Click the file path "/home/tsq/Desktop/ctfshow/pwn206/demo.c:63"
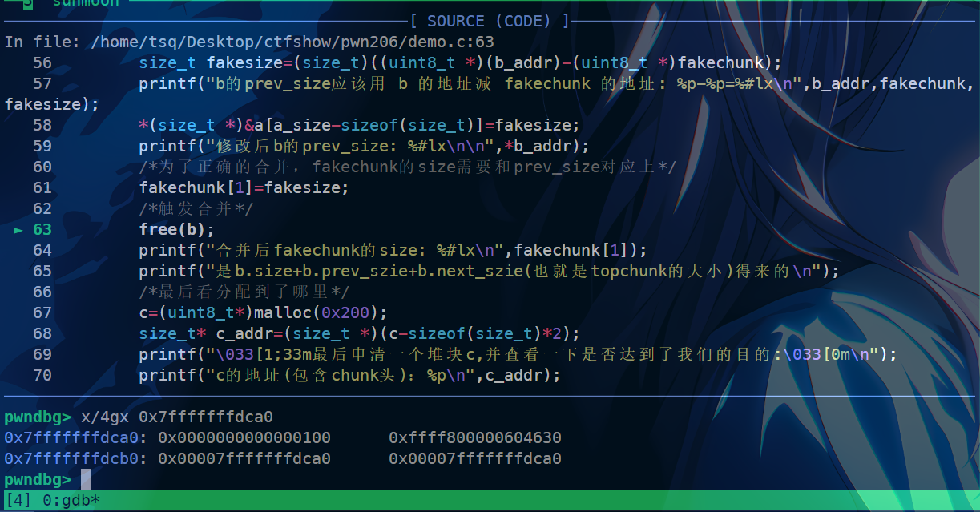Screen dimensions: 980x512 point(292,42)
